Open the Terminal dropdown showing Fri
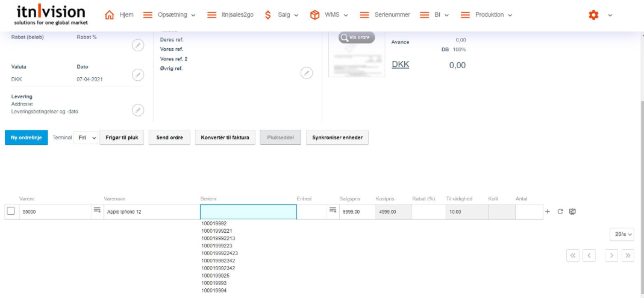 point(86,138)
